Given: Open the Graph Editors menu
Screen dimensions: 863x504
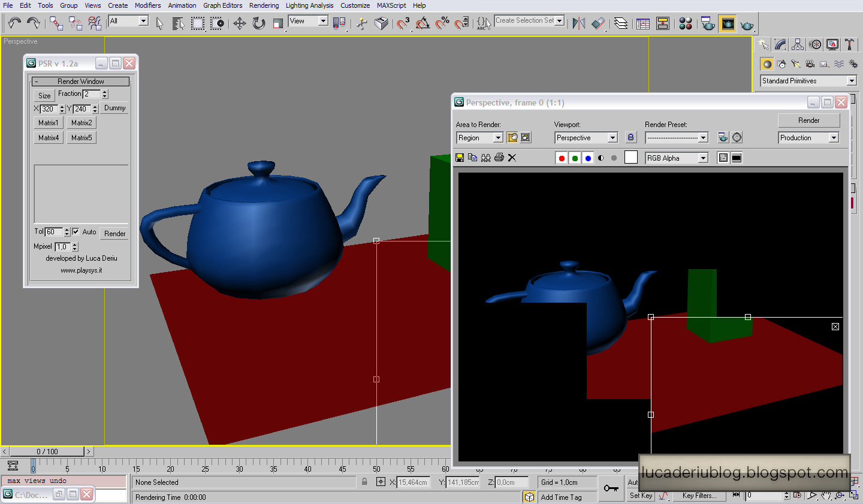Looking at the screenshot, I should point(223,5).
